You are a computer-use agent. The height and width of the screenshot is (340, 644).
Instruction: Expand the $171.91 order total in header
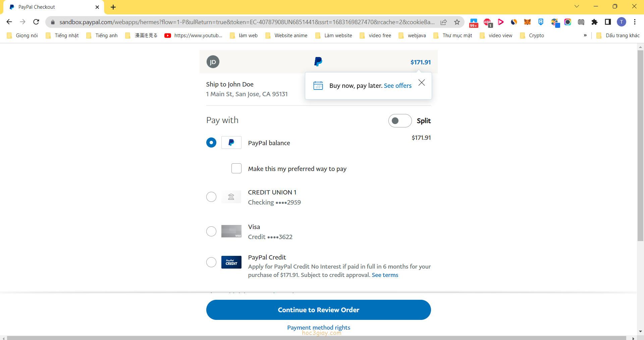[420, 62]
